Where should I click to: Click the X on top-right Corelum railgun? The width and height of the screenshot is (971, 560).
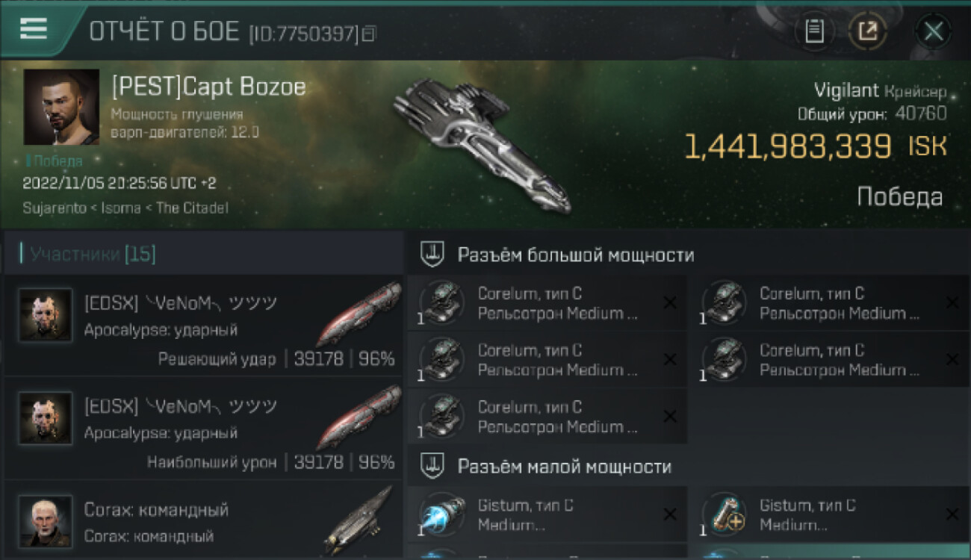click(x=952, y=302)
